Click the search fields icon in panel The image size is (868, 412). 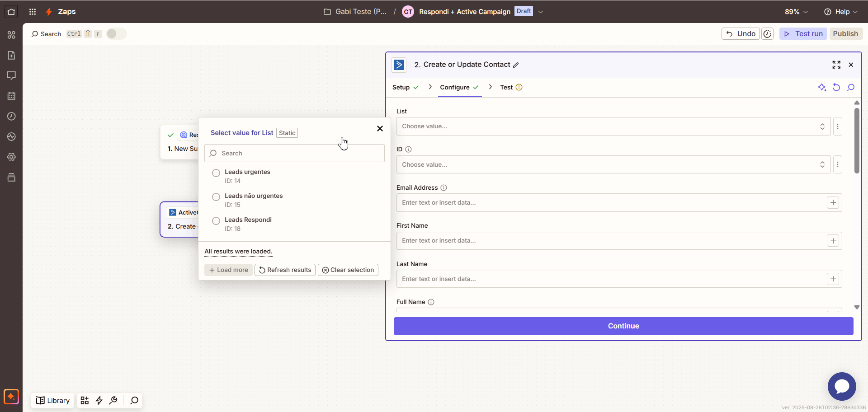pos(851,87)
